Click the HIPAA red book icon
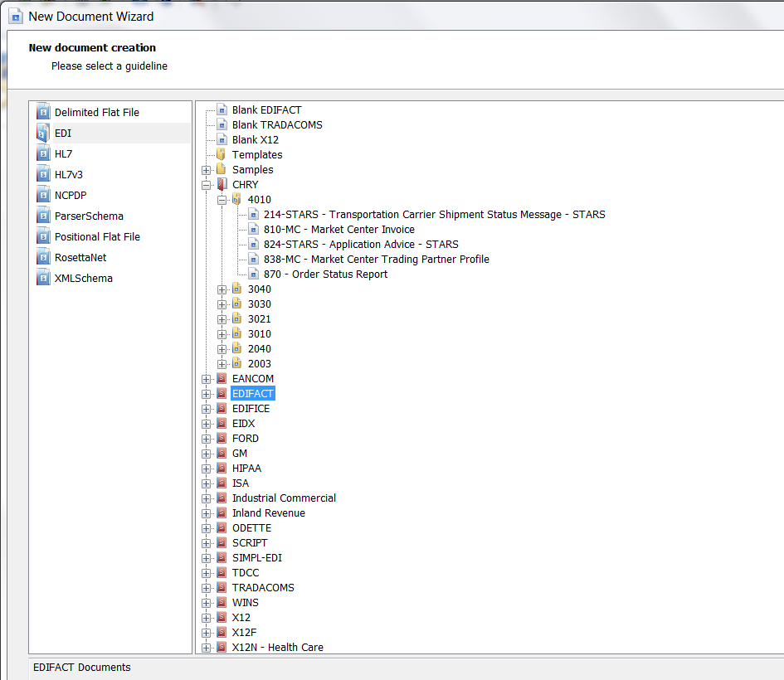Image resolution: width=784 pixels, height=680 pixels. pos(221,468)
